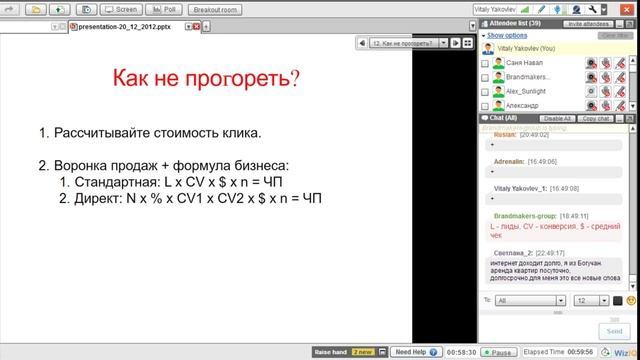This screenshot has height=360, width=640.
Task: Toggle writing permission for Alex_Sunlight
Action: point(620,92)
